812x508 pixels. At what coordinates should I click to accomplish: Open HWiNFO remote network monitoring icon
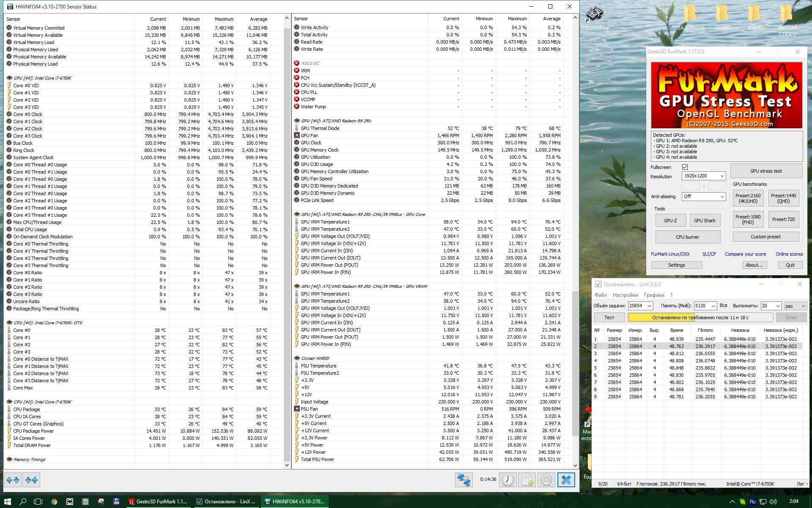click(x=464, y=480)
